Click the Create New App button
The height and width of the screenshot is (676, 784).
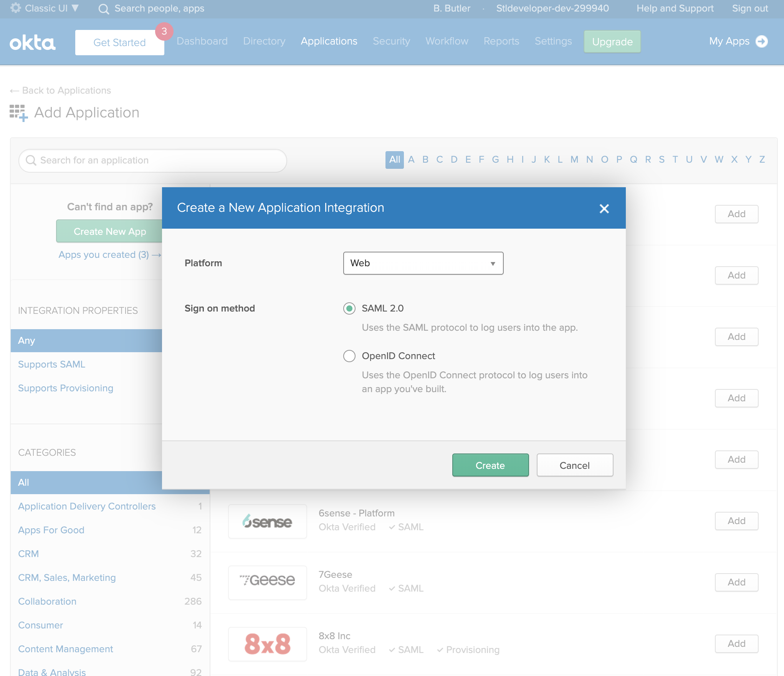click(110, 231)
